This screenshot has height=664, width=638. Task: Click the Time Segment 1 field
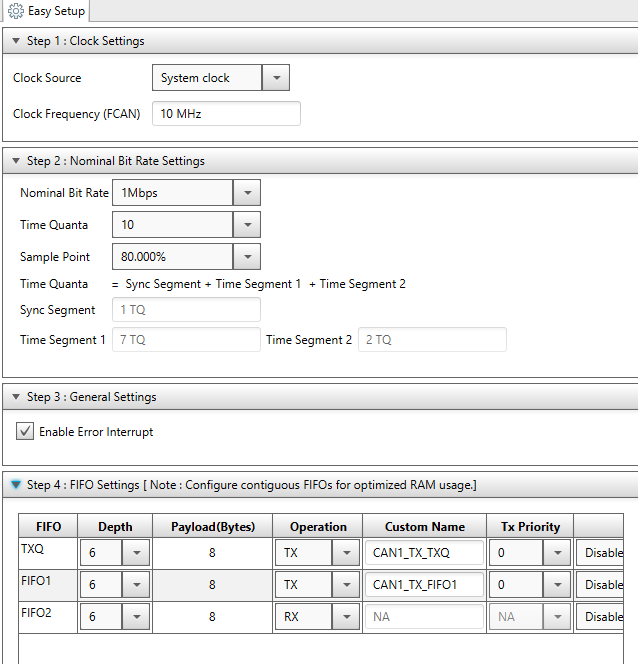point(186,340)
